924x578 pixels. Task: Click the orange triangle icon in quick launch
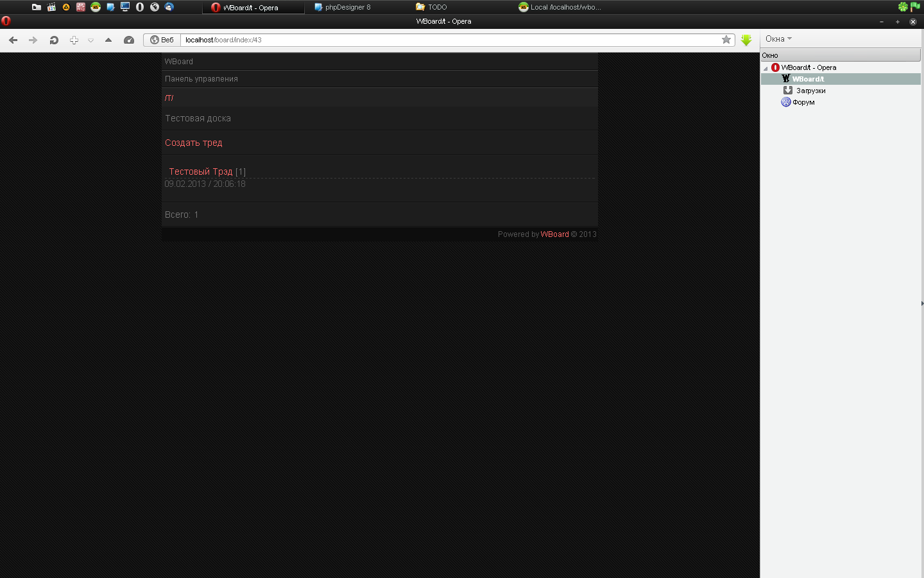66,7
